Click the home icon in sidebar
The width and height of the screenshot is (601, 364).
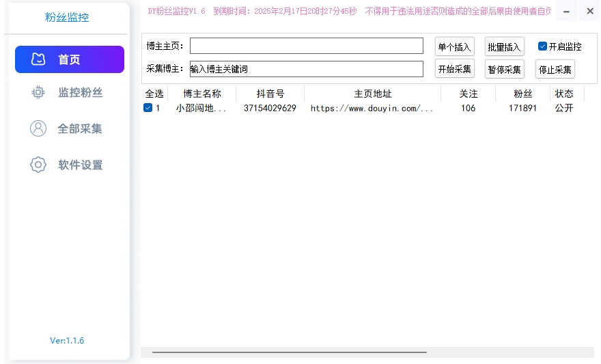(38, 59)
